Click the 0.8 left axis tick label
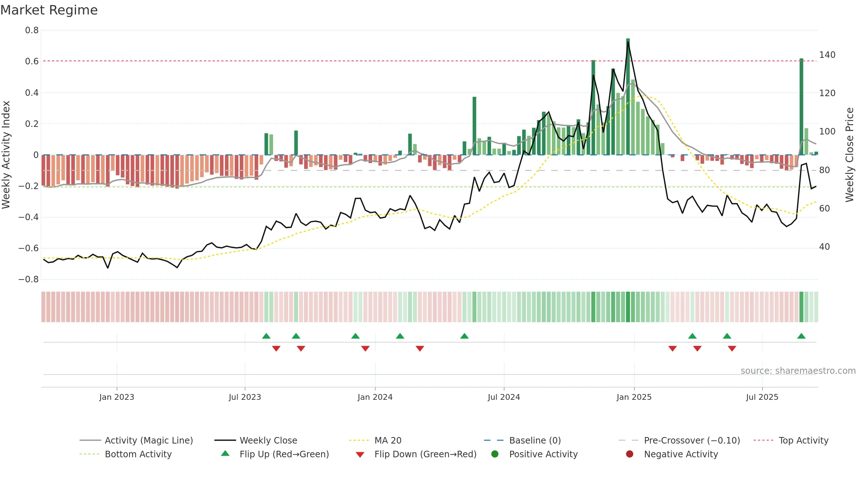868x488 pixels. [32, 30]
